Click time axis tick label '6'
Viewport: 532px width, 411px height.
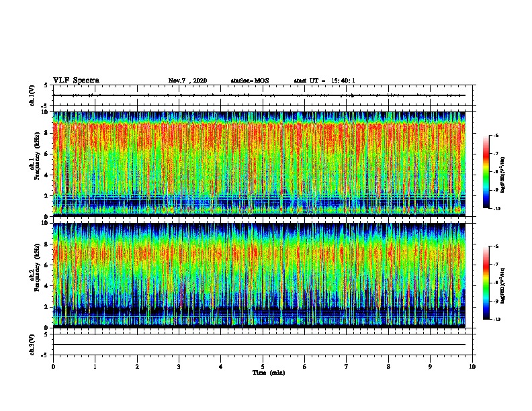pos(305,367)
